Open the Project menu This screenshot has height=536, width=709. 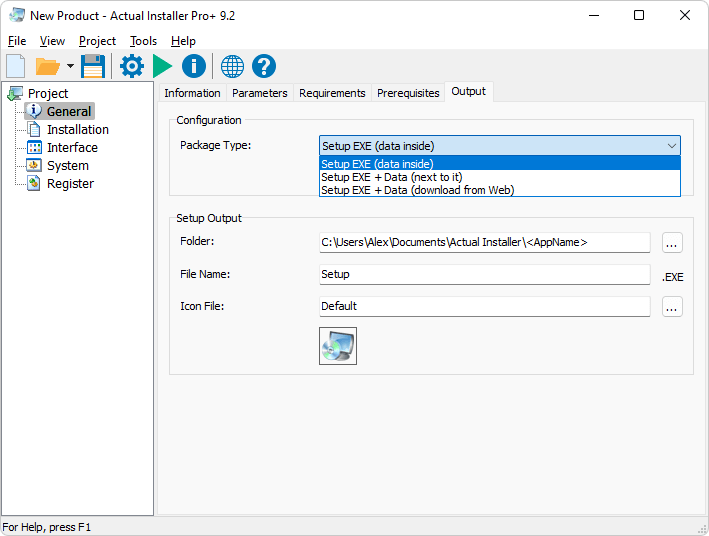(x=97, y=41)
